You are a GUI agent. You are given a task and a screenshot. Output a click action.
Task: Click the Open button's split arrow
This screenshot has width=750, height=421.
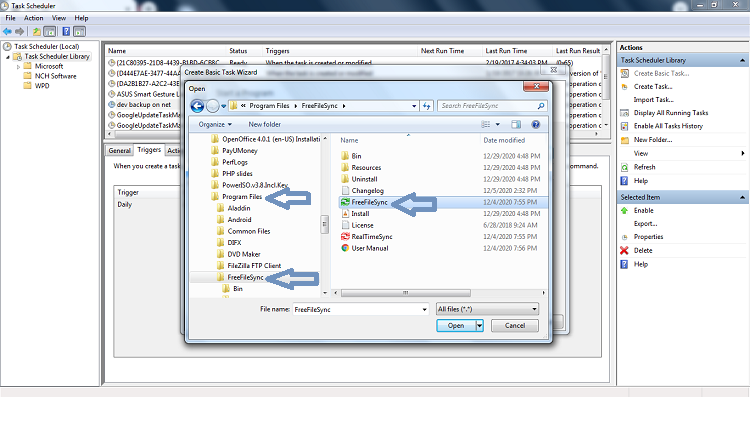coord(479,326)
